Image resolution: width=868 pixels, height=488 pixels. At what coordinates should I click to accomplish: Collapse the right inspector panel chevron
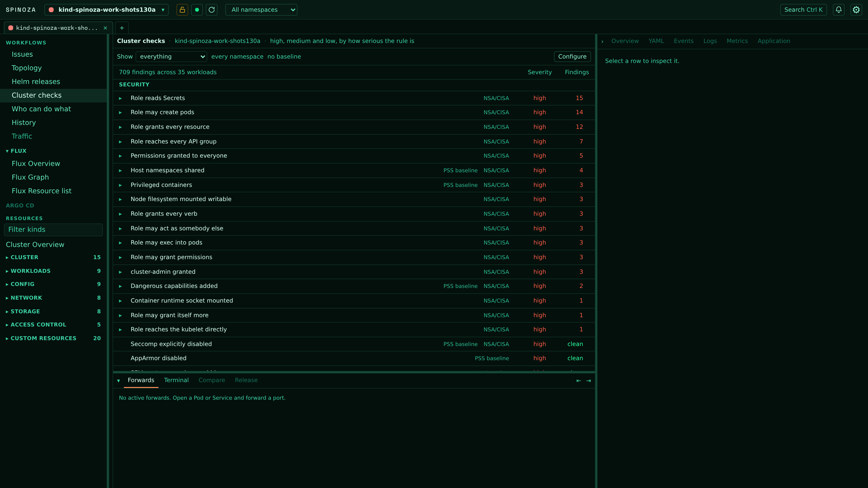coord(602,41)
